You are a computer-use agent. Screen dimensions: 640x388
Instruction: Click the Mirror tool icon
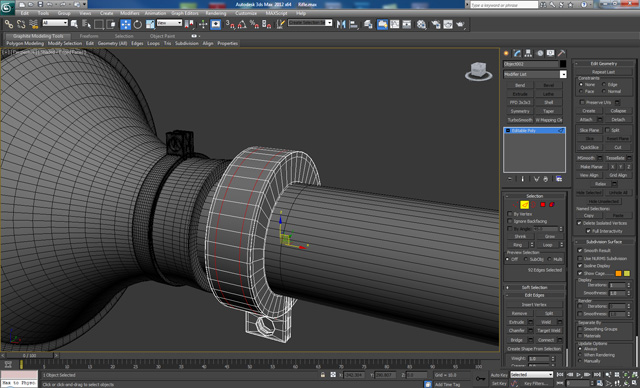(x=341, y=24)
